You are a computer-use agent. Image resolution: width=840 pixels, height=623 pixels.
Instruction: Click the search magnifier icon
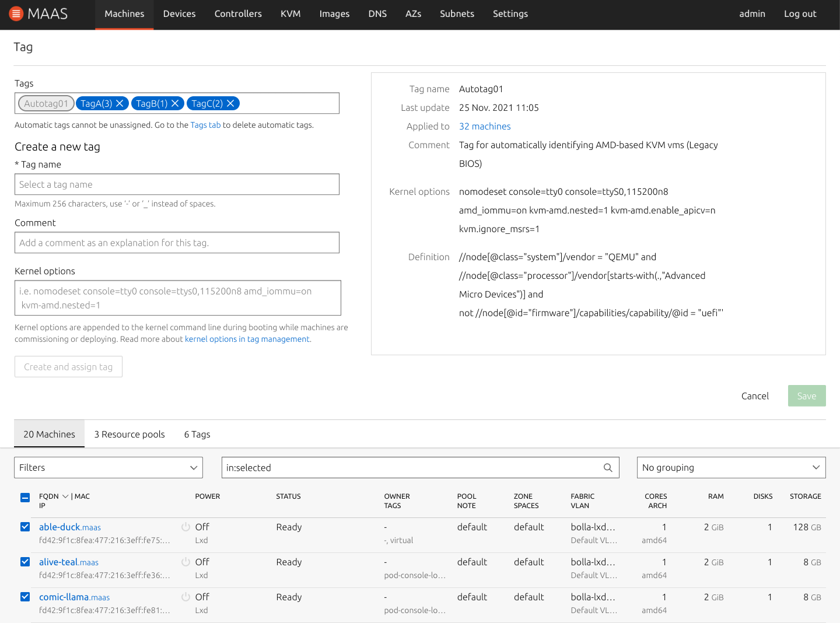608,468
